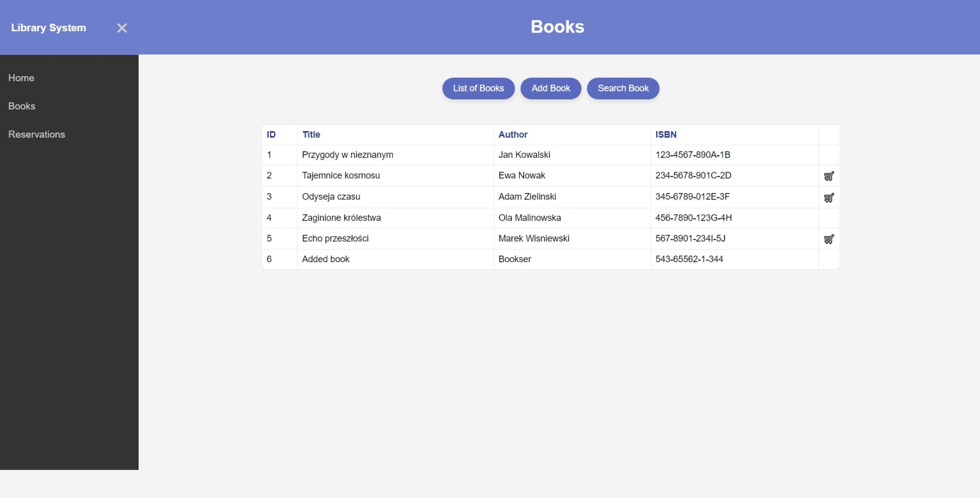This screenshot has height=498, width=980.
Task: Click the cart icon for Echo przeszłości
Action: click(x=829, y=239)
